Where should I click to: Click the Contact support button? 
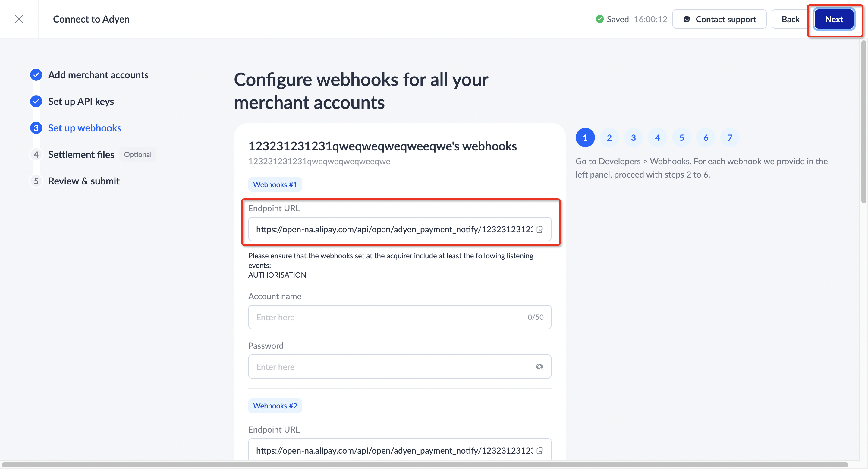[719, 19]
